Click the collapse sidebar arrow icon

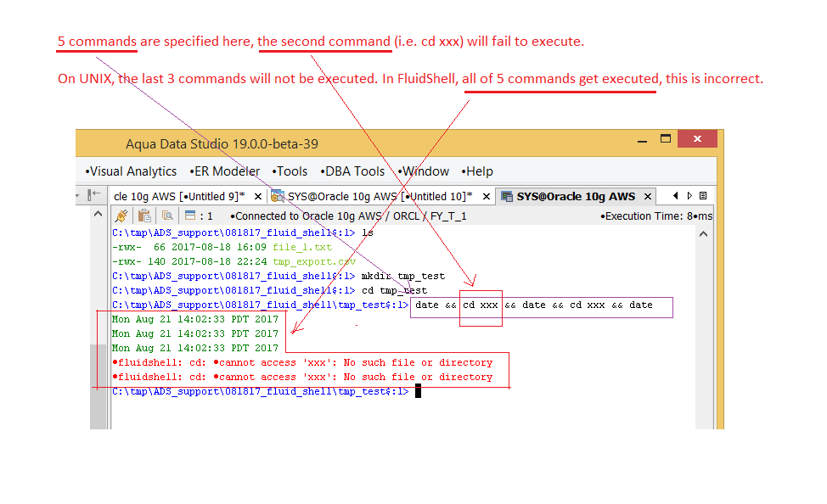94,195
